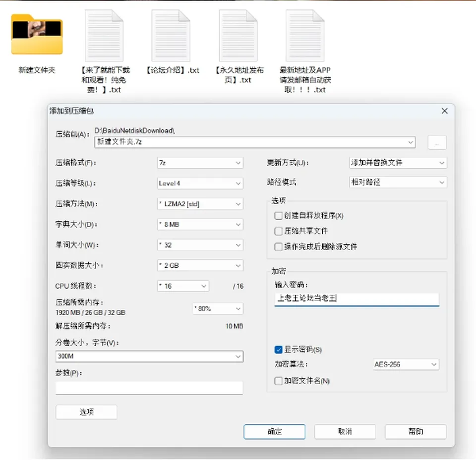Click the D:\BaiduNetdiskDownload\ path text
This screenshot has height=460, width=476.
[x=134, y=130]
